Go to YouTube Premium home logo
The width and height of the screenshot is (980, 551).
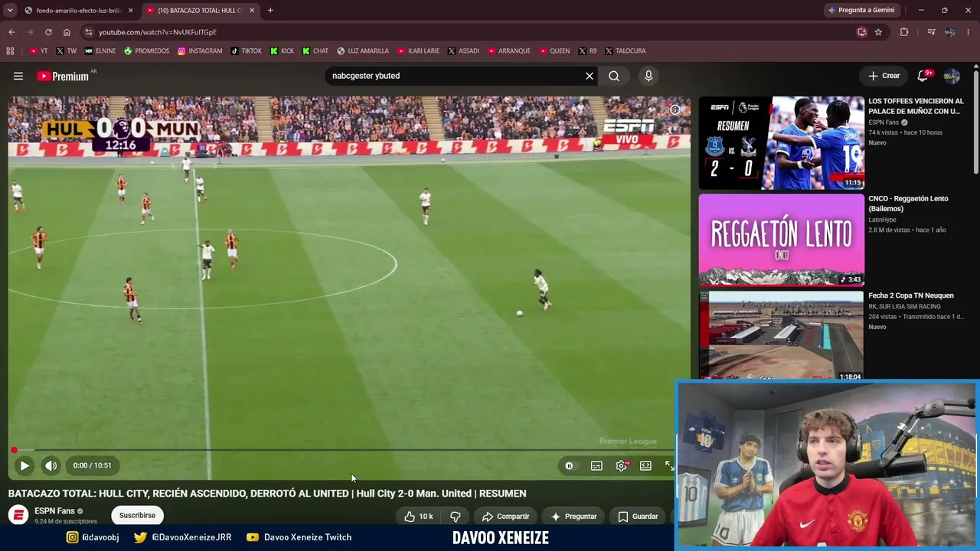(63, 76)
